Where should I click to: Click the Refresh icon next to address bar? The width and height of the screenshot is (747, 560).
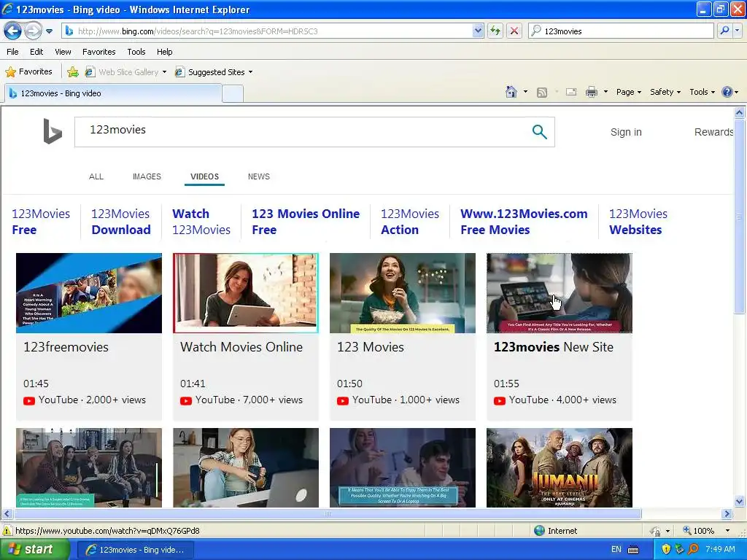(x=495, y=31)
